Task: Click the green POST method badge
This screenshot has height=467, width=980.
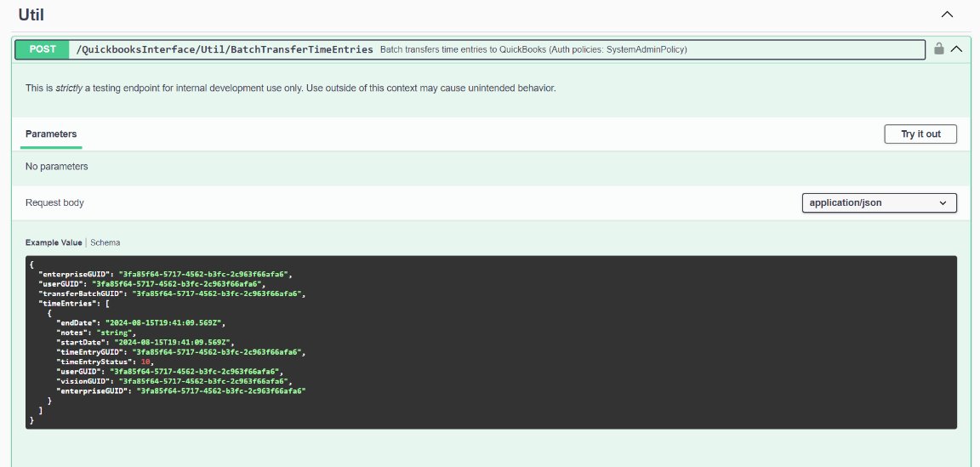Action: [43, 49]
